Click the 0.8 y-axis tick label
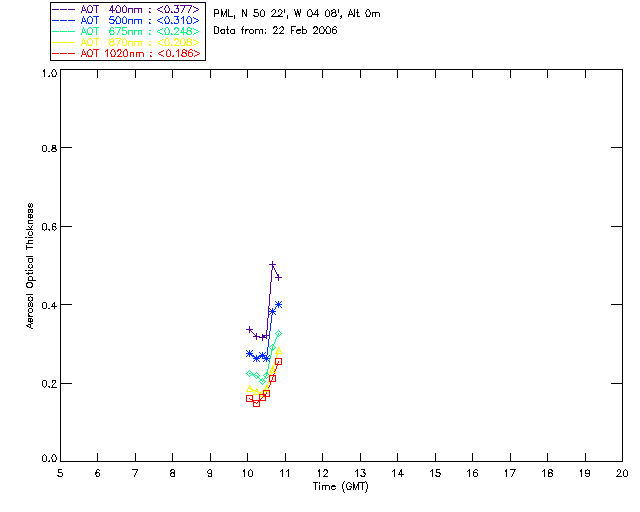The height and width of the screenshot is (512, 640). (49, 148)
